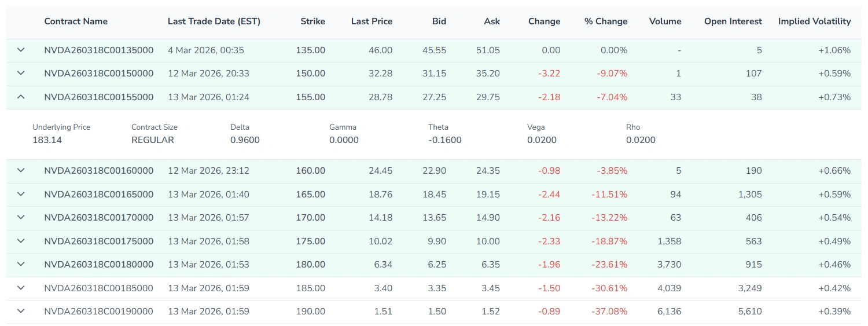Click the Underlying Price value 183.14
The width and height of the screenshot is (868, 326).
(x=47, y=140)
